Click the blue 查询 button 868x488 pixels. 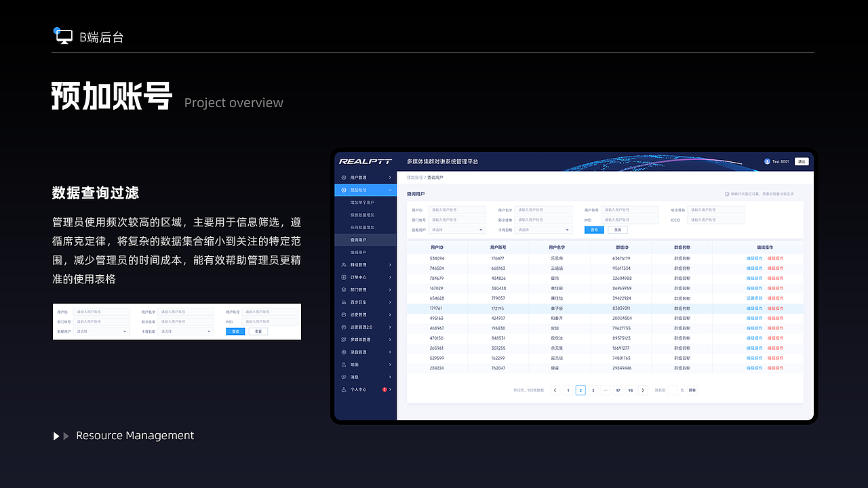pyautogui.click(x=594, y=230)
